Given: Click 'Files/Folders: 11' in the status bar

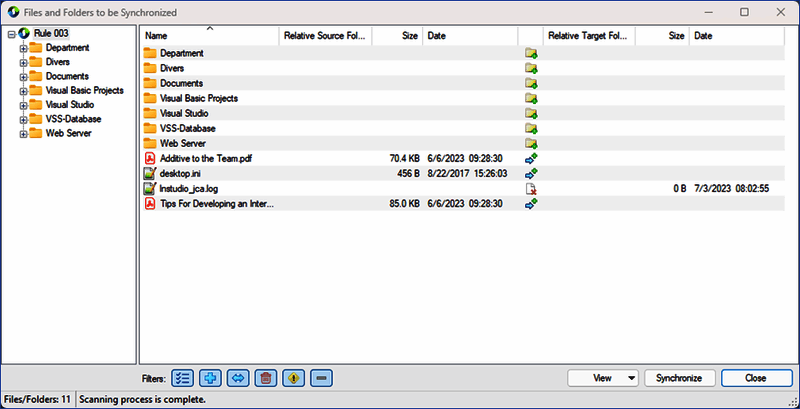Looking at the screenshot, I should 37,399.
